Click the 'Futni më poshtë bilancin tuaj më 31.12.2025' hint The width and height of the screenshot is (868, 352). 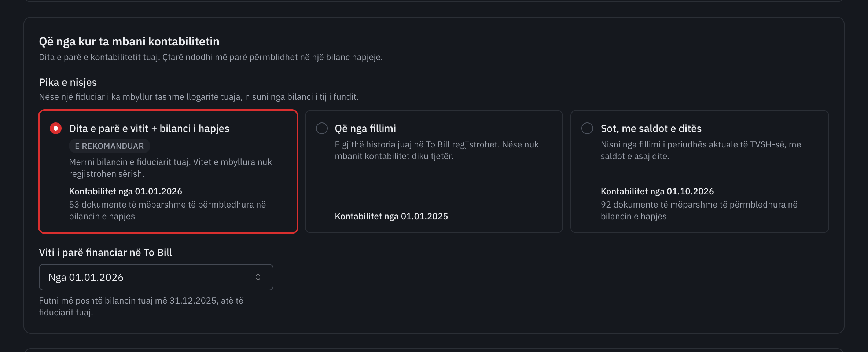(141, 307)
